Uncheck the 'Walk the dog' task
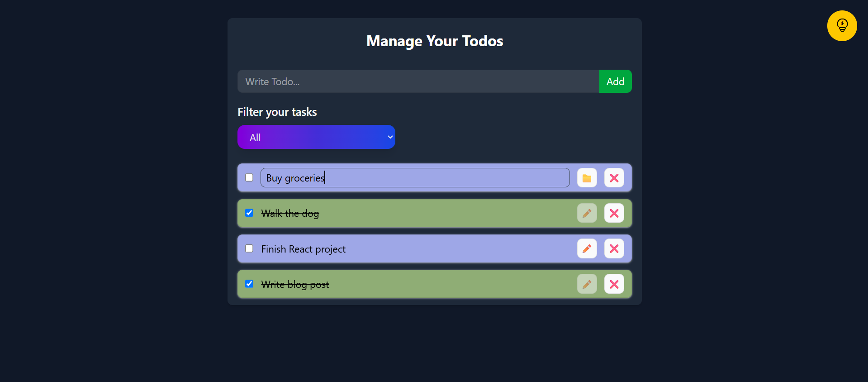This screenshot has height=382, width=868. (249, 213)
